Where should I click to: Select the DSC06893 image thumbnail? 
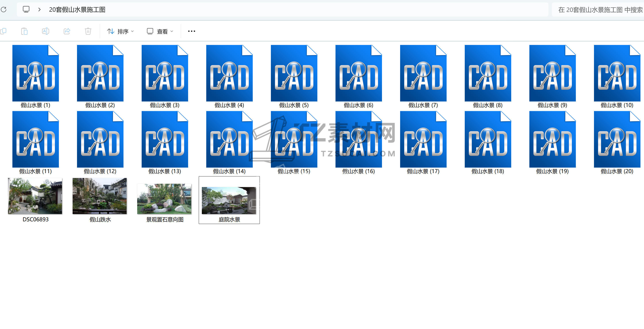35,196
